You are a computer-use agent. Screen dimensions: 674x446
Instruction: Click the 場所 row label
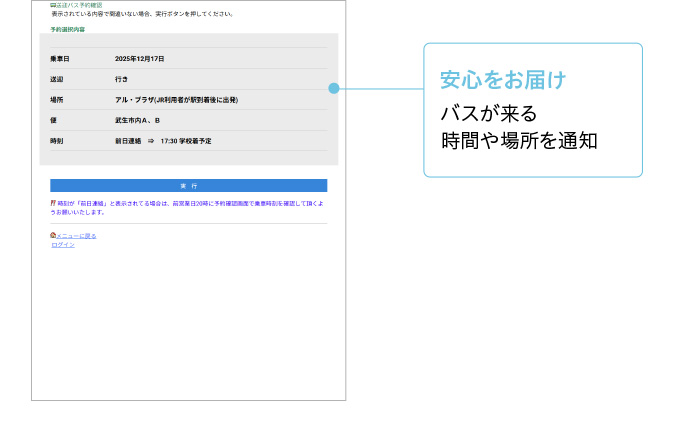pos(57,100)
